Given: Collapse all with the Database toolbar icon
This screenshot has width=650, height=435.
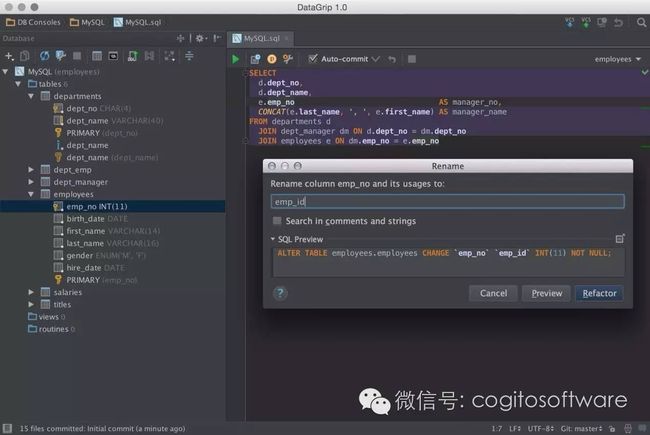Looking at the screenshot, I should (189, 56).
